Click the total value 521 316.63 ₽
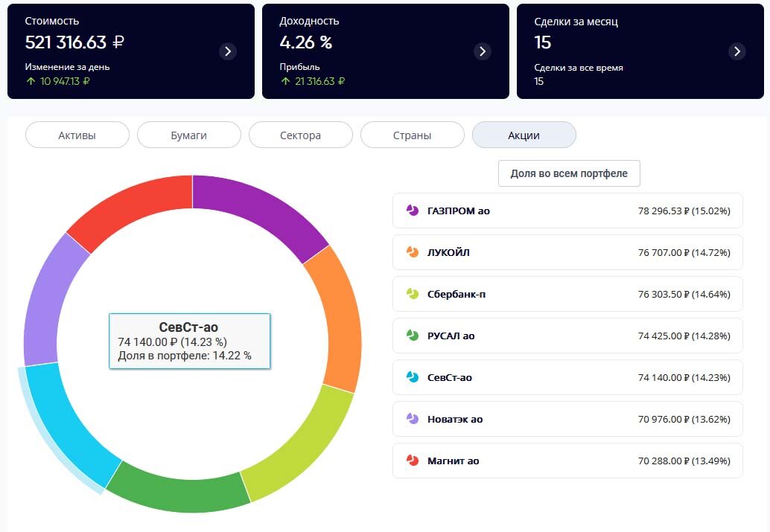The image size is (770, 532). click(74, 42)
